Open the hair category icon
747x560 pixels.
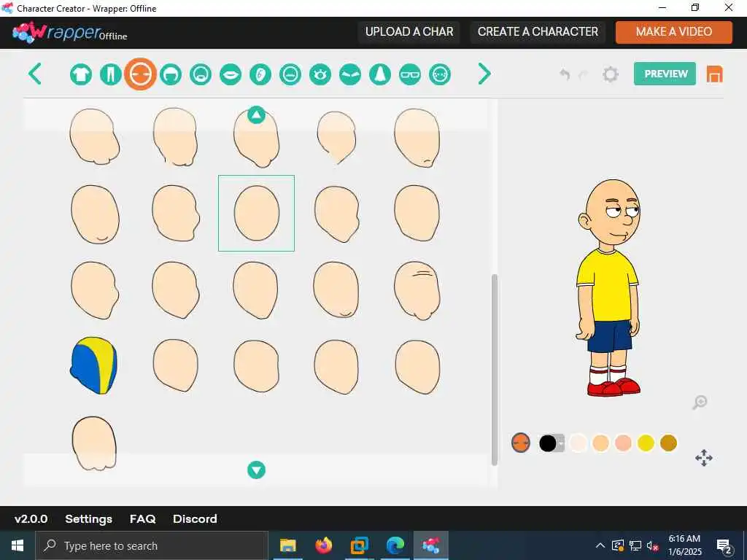tap(171, 74)
